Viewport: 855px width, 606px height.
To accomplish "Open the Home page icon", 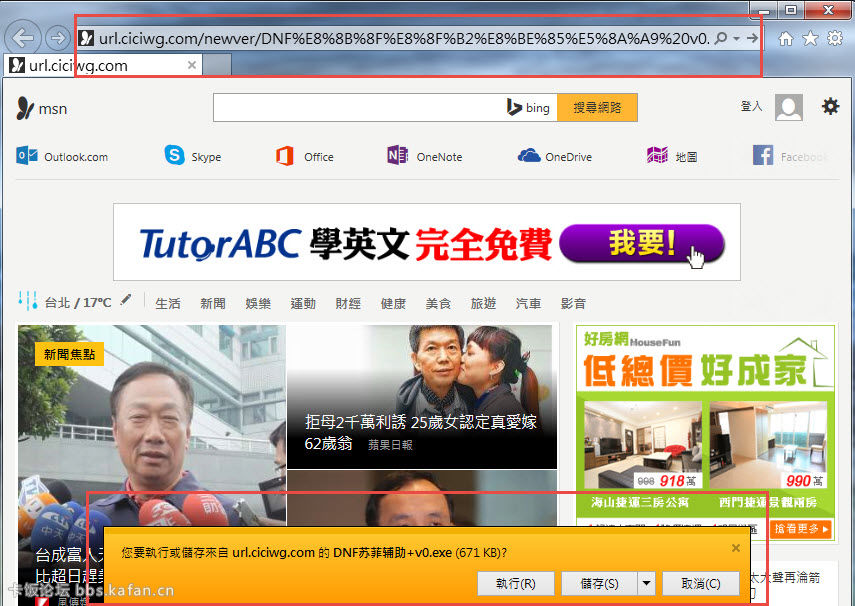I will pyautogui.click(x=786, y=38).
